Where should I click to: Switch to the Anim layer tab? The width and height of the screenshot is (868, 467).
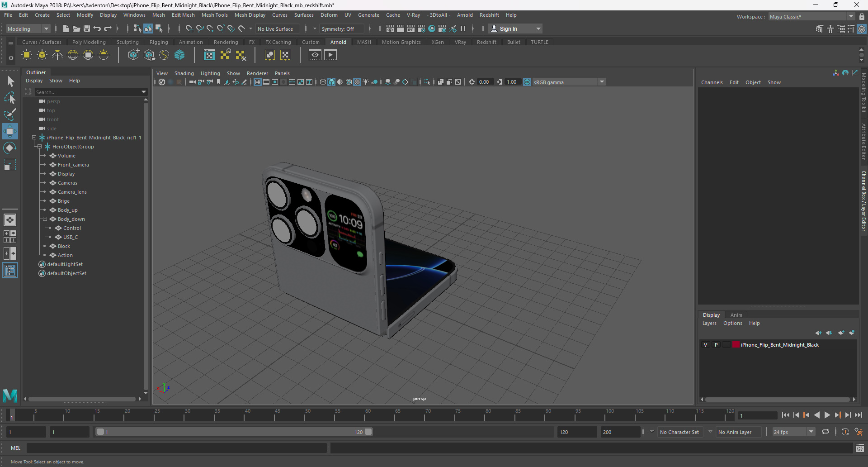point(736,315)
